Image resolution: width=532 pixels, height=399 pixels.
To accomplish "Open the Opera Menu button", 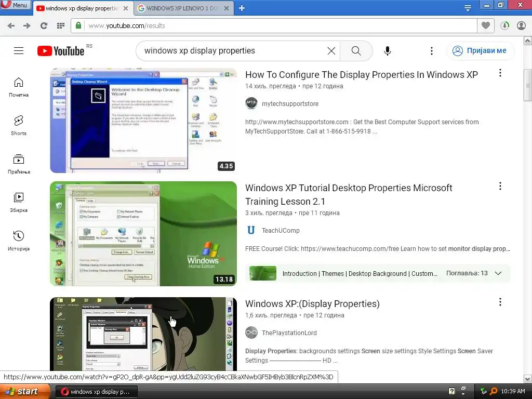I will [x=16, y=5].
